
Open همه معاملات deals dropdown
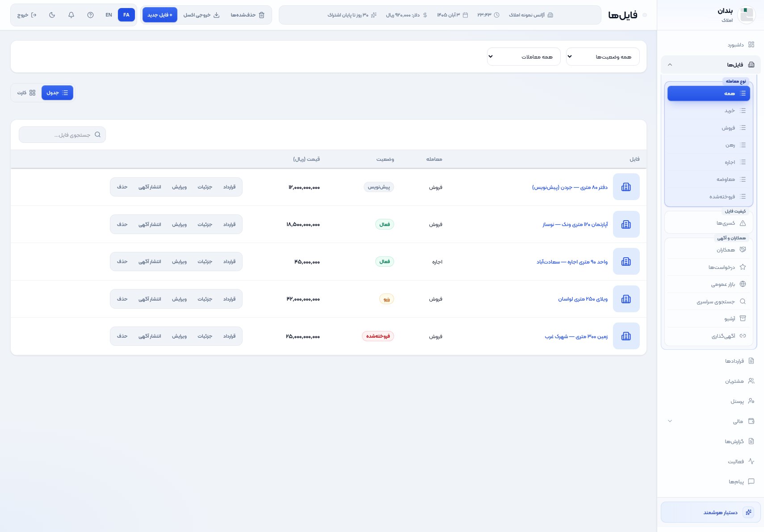click(523, 57)
